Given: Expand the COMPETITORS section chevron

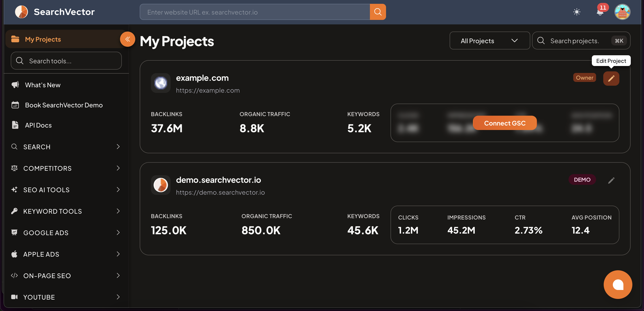Looking at the screenshot, I should [x=118, y=168].
